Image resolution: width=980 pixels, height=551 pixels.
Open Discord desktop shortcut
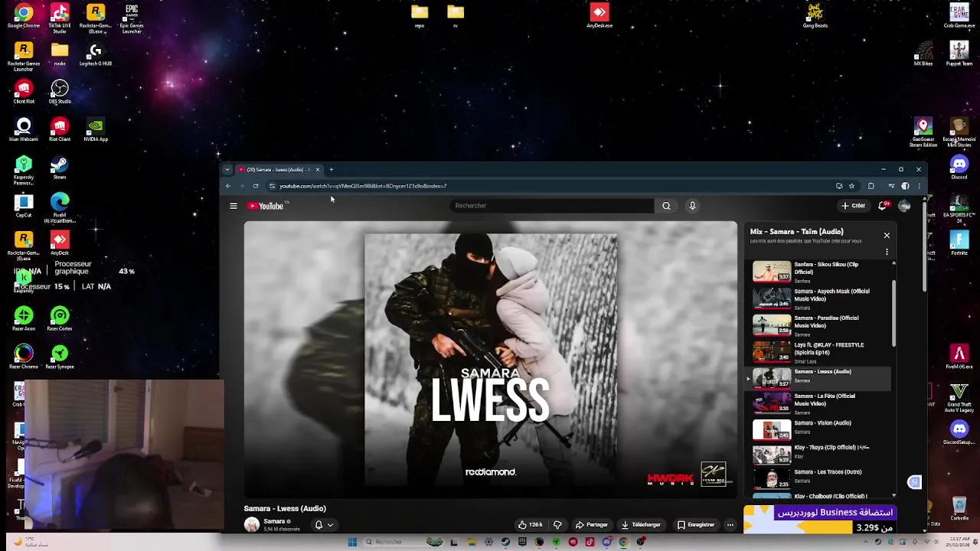click(x=959, y=167)
